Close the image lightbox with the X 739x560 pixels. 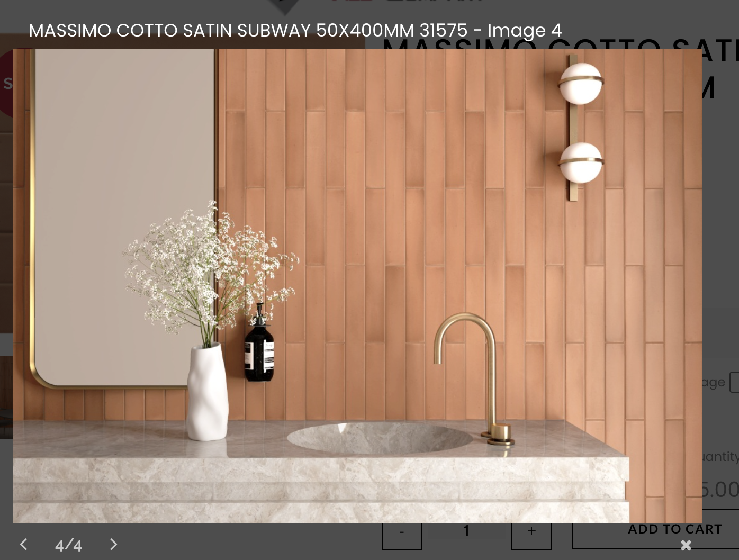(x=686, y=545)
